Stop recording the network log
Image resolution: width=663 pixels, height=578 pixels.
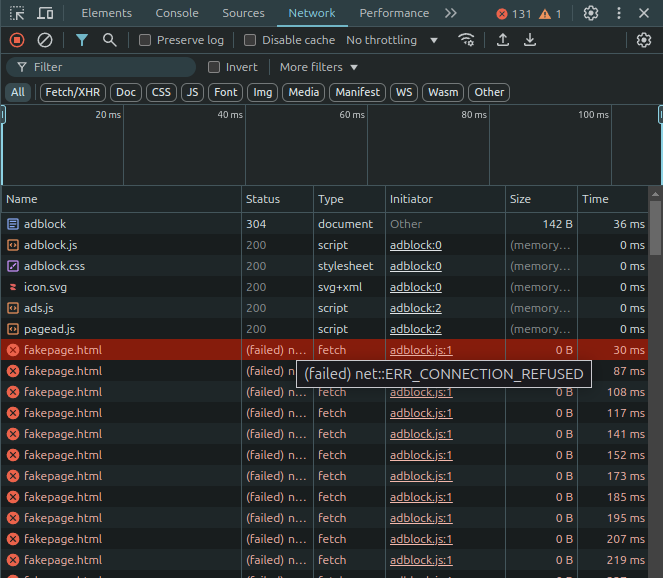[17, 40]
